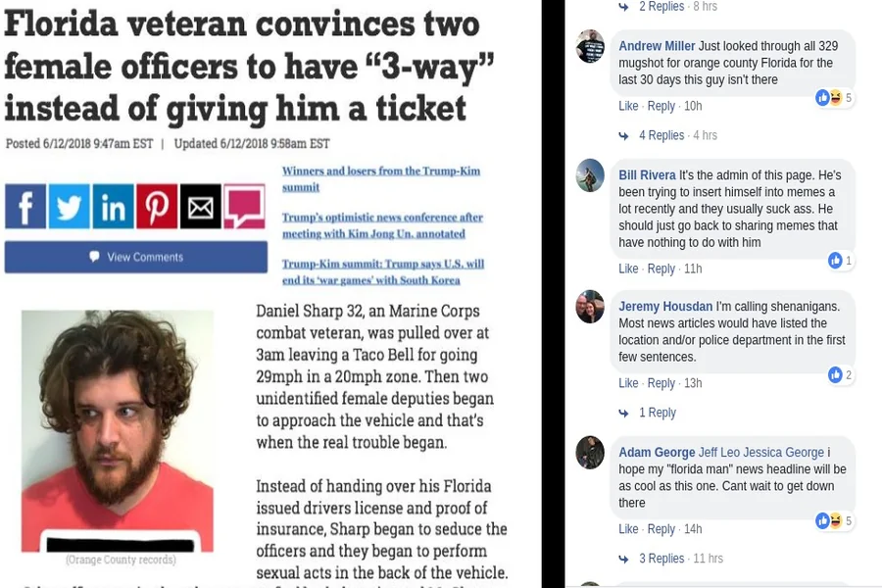Expand 3 Replies under Adam George's comment

point(661,559)
